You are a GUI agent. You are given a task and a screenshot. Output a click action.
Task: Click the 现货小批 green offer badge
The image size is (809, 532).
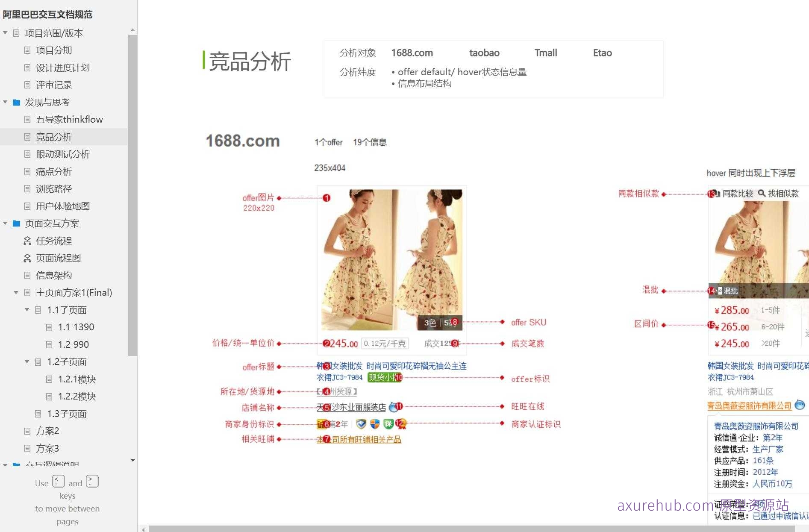[385, 378]
